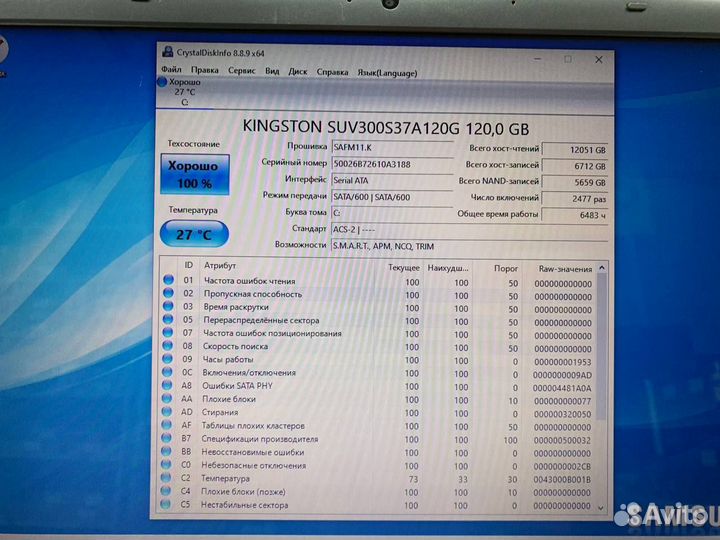The height and width of the screenshot is (540, 720).
Task: Click the KINGSTON SUV300S37A120G drive title
Action: pyautogui.click(x=386, y=128)
